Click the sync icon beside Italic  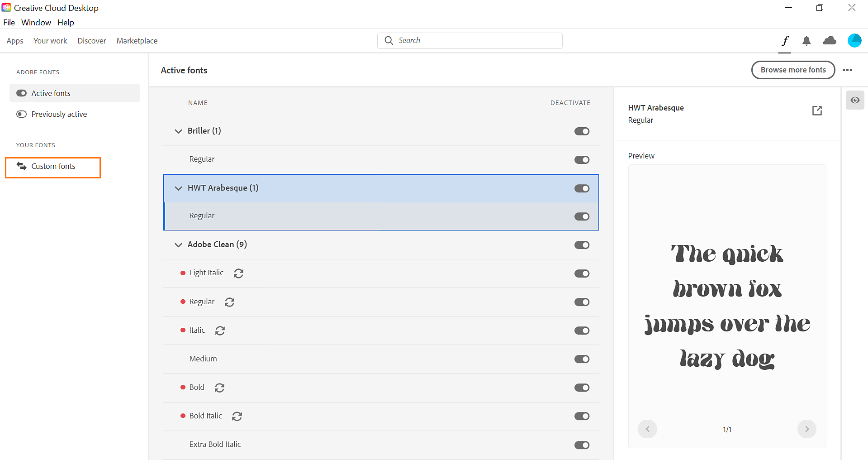220,331
